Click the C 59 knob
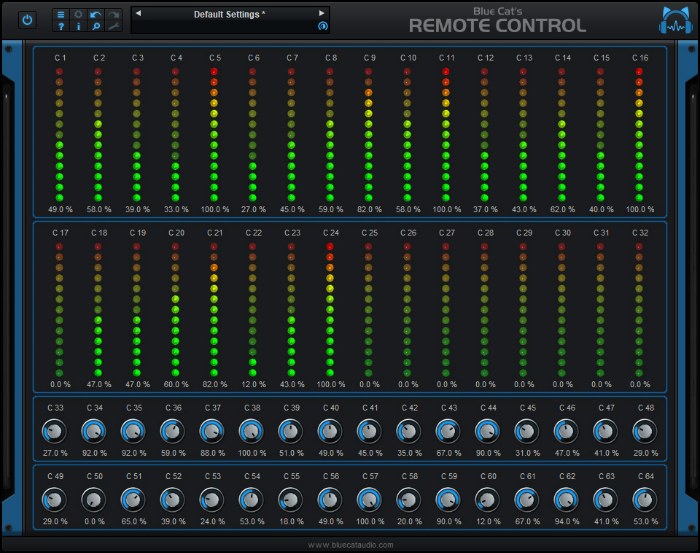 point(448,500)
